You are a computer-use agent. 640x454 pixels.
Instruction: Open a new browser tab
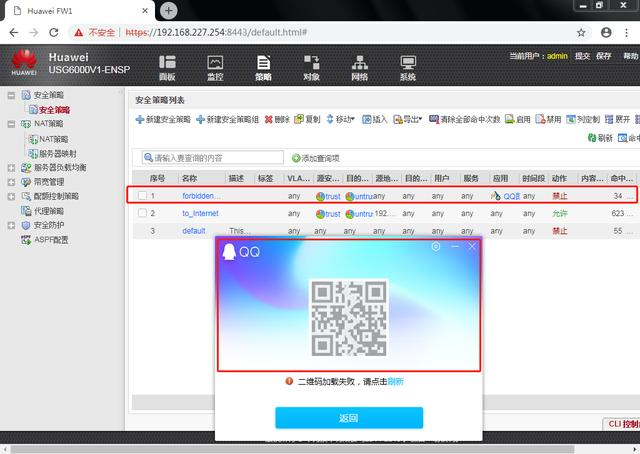[169, 11]
